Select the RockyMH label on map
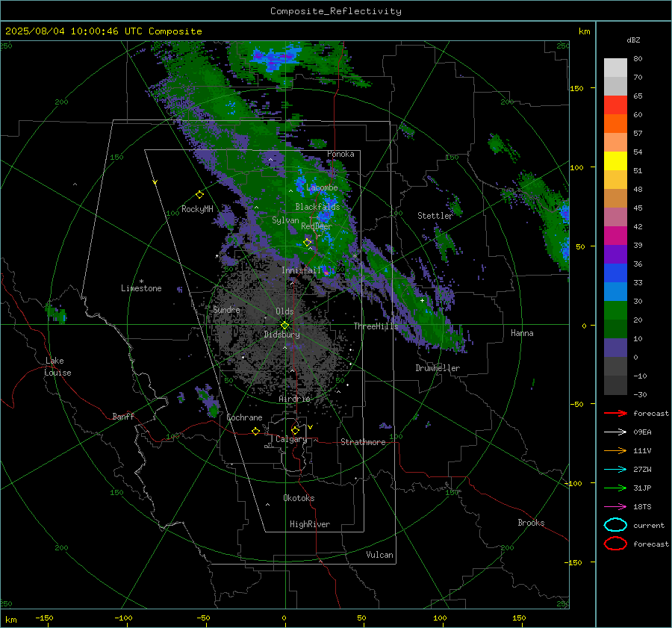The width and height of the screenshot is (672, 628). coord(197,209)
